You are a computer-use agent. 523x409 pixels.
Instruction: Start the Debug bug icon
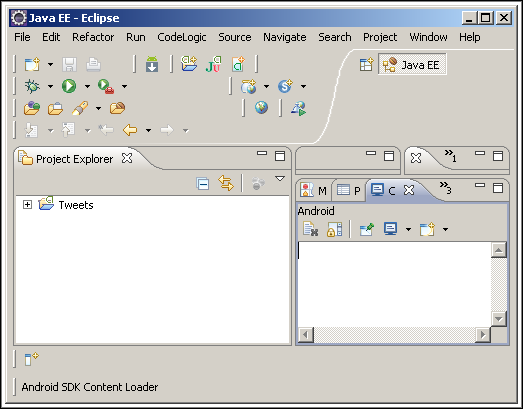(x=32, y=86)
